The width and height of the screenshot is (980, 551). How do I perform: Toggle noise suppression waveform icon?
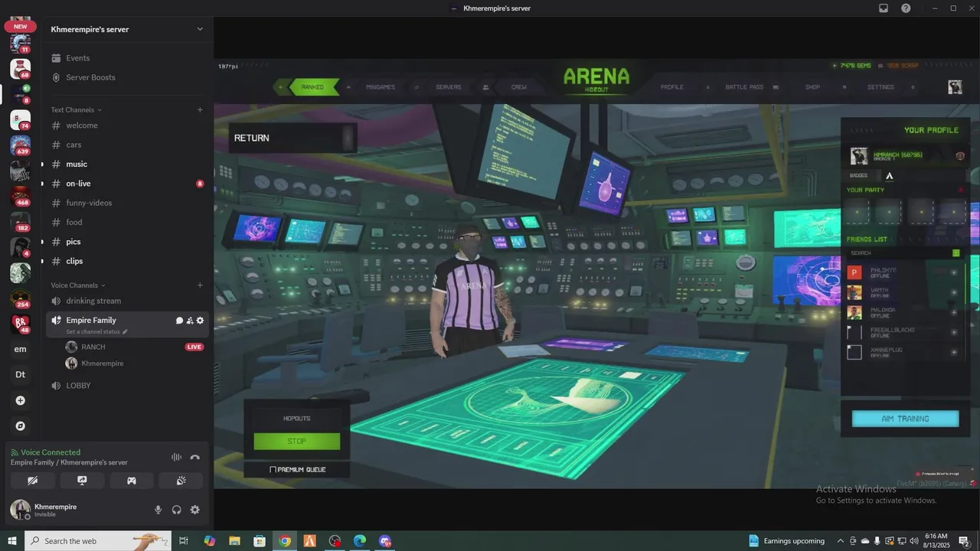click(x=176, y=457)
